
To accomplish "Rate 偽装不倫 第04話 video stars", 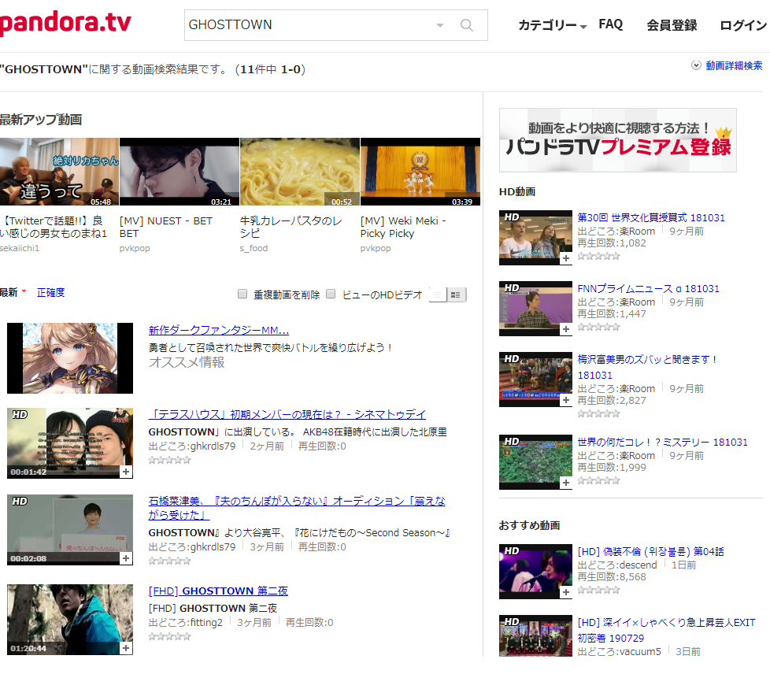I will pos(599,590).
